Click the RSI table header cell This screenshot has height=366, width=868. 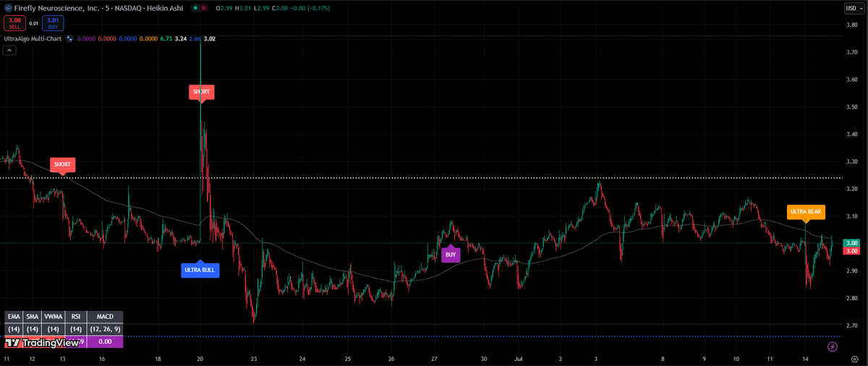[x=75, y=317]
